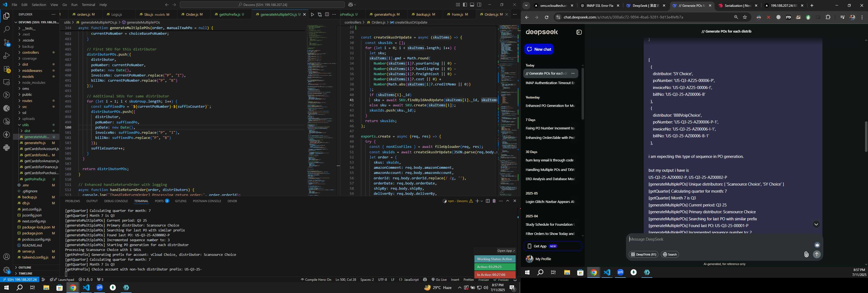This screenshot has width=868, height=293.
Task: Open Remote Explorer in activity bar
Action: [x=7, y=82]
